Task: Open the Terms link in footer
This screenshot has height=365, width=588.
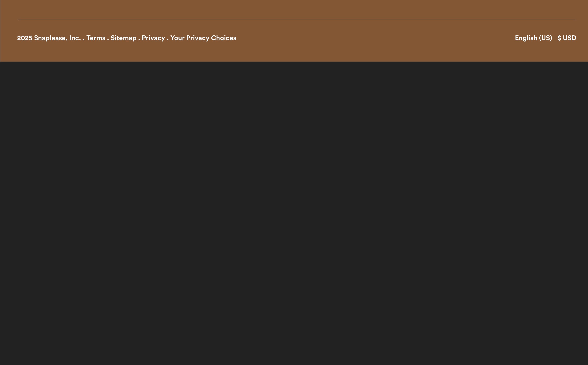Action: (96, 38)
